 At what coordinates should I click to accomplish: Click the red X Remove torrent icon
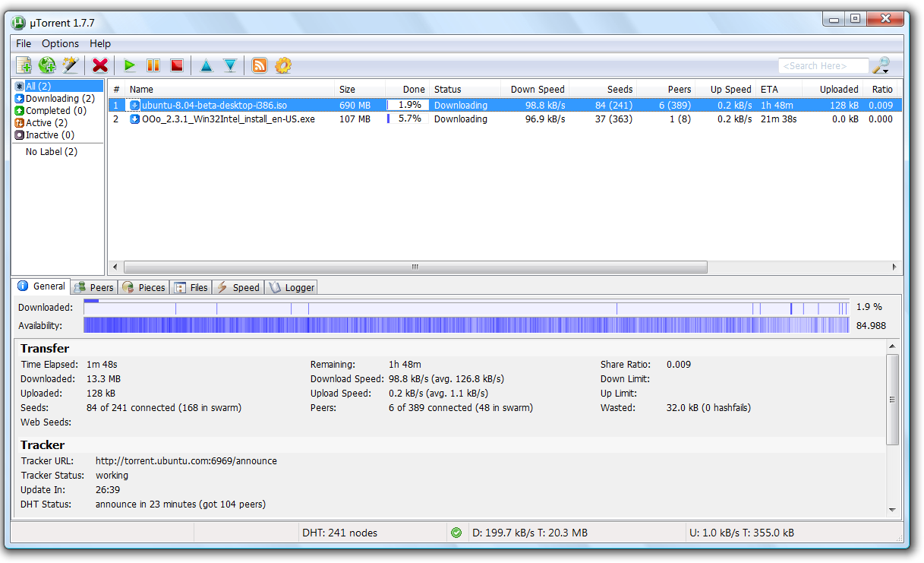click(99, 65)
